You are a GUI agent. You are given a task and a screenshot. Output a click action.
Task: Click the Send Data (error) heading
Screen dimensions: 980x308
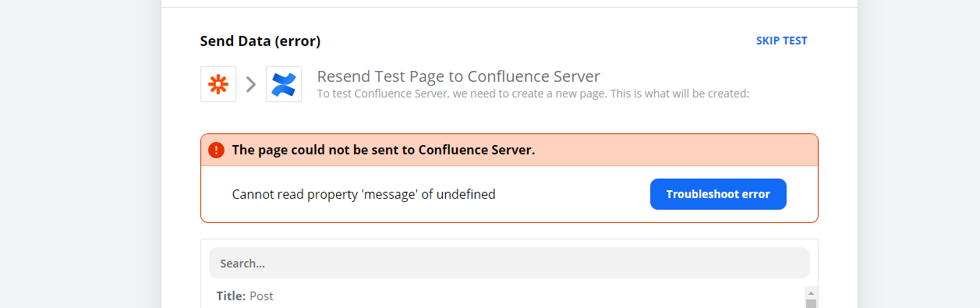coord(260,41)
